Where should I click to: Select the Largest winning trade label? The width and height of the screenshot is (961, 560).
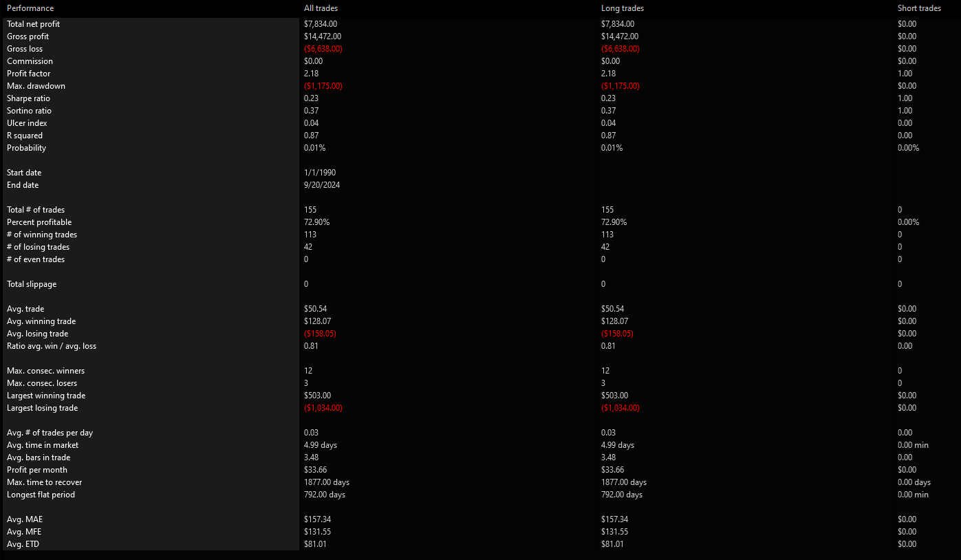(45, 396)
